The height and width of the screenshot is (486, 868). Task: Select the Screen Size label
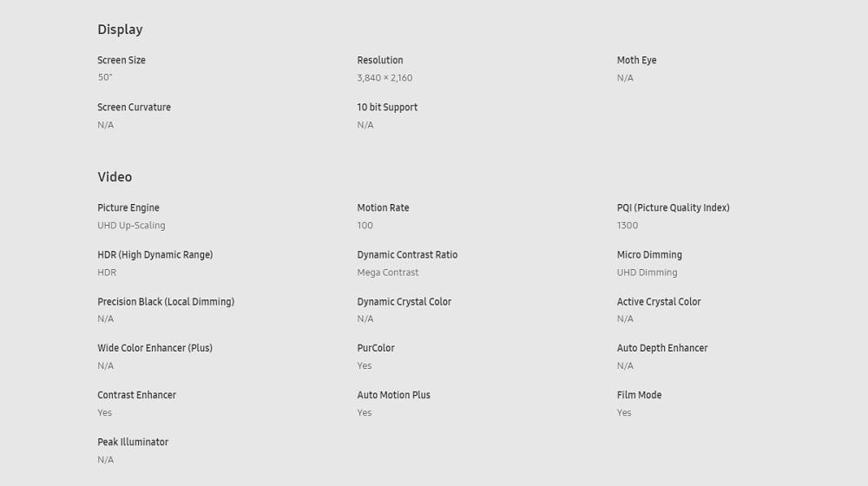click(x=122, y=61)
